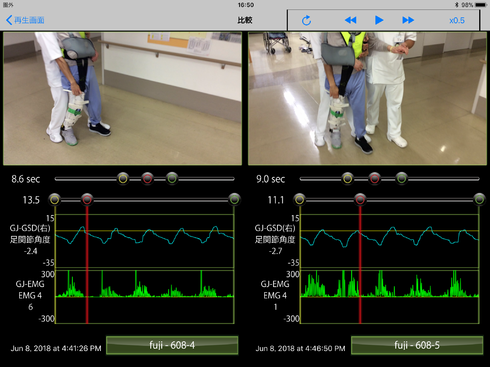Go back to the 再生画面 screen
This screenshot has height=367, width=490.
(25, 20)
